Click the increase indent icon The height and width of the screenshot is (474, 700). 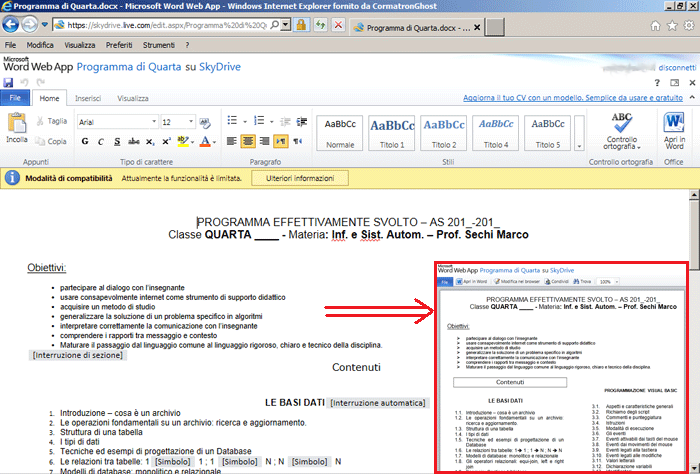302,121
